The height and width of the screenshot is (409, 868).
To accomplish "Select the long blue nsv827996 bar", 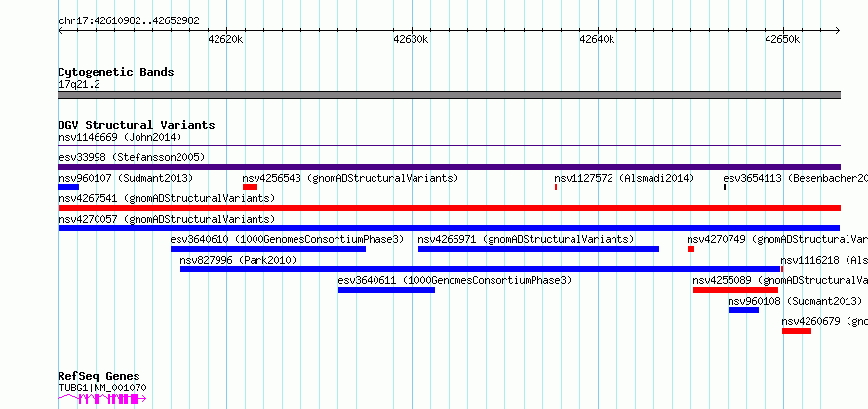I will [x=480, y=269].
